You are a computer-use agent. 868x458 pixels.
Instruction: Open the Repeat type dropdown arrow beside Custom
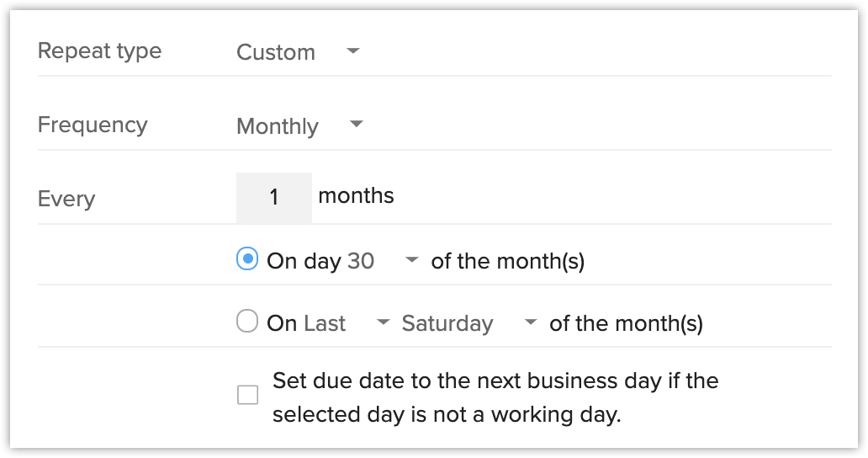click(x=353, y=51)
